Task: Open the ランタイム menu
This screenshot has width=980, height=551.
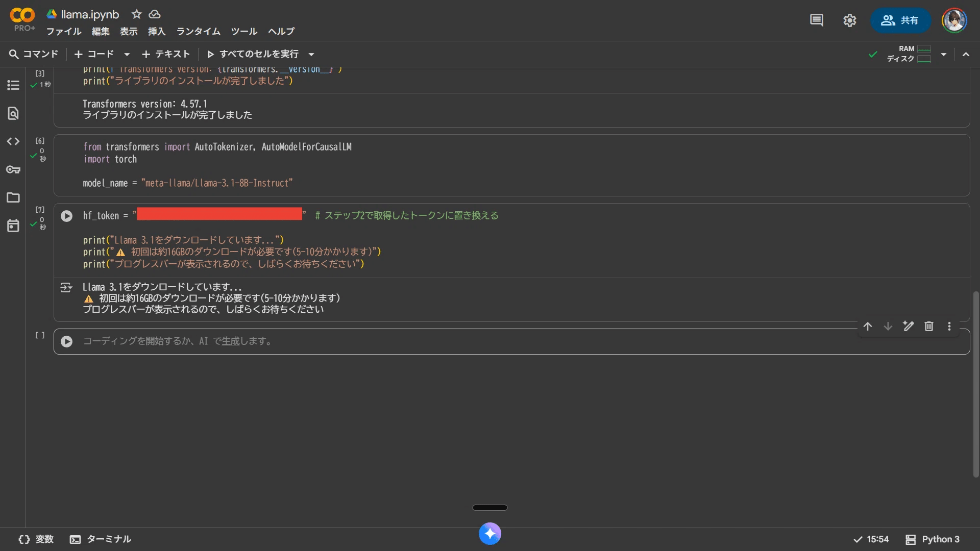Action: click(198, 32)
